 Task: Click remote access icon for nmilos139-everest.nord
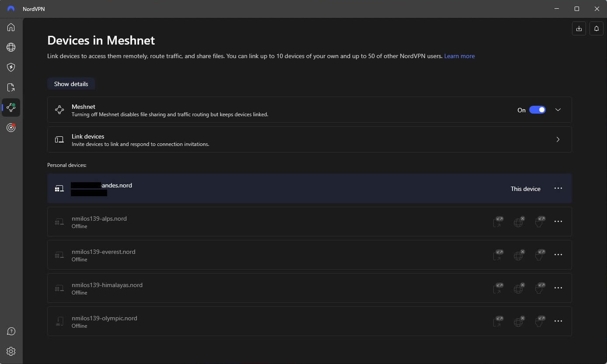coord(540,255)
